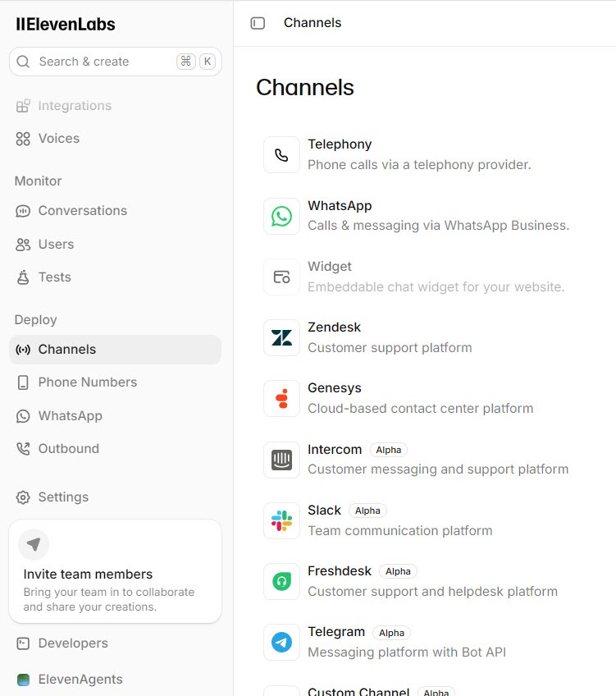Click the Intercom logo
616x696 pixels.
pyautogui.click(x=281, y=460)
